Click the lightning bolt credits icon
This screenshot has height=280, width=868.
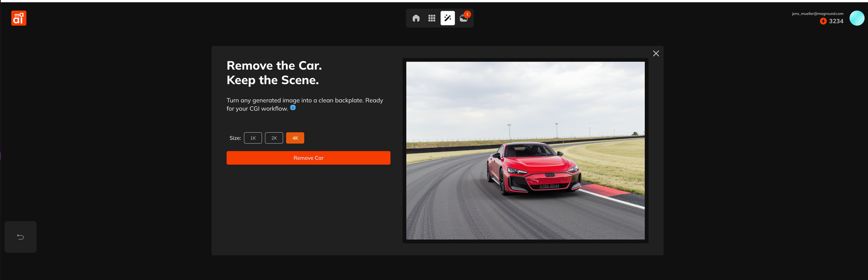coord(823,21)
